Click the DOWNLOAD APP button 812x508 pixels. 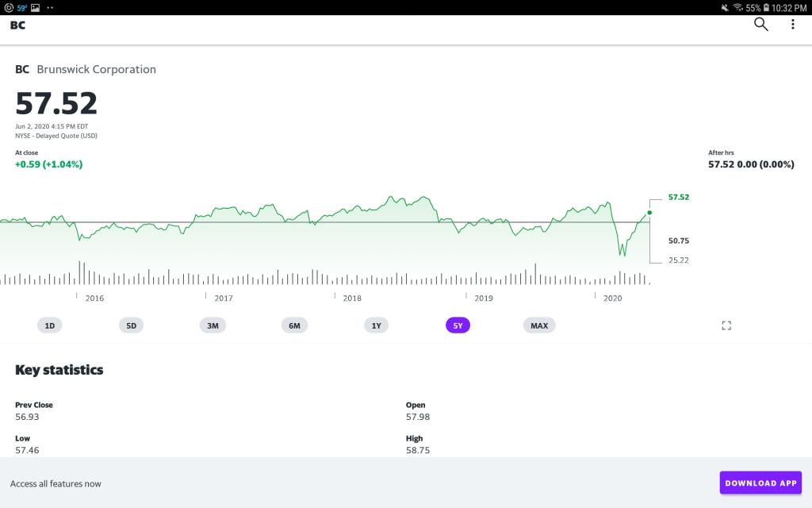click(760, 483)
